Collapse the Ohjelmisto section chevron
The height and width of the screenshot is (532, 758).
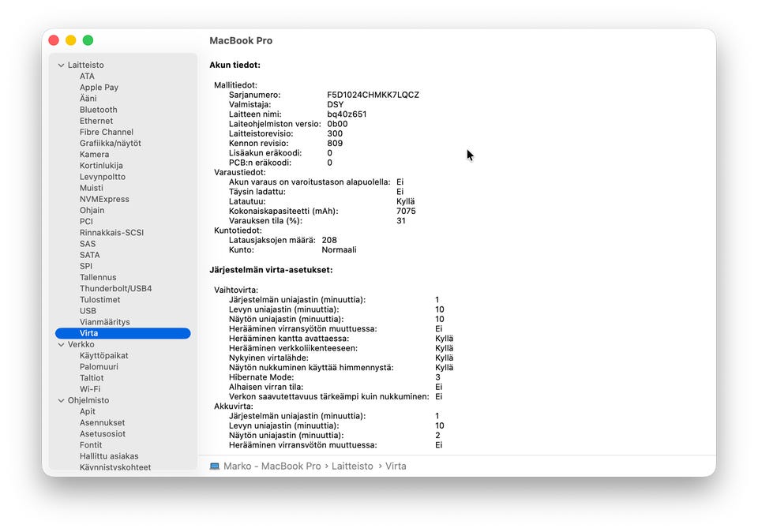[62, 400]
